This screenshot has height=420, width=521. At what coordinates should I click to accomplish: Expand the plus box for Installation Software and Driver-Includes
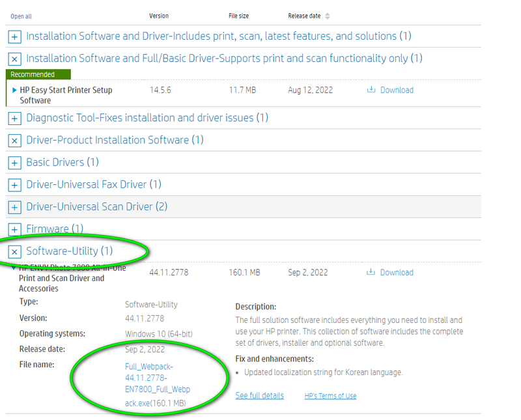point(14,36)
